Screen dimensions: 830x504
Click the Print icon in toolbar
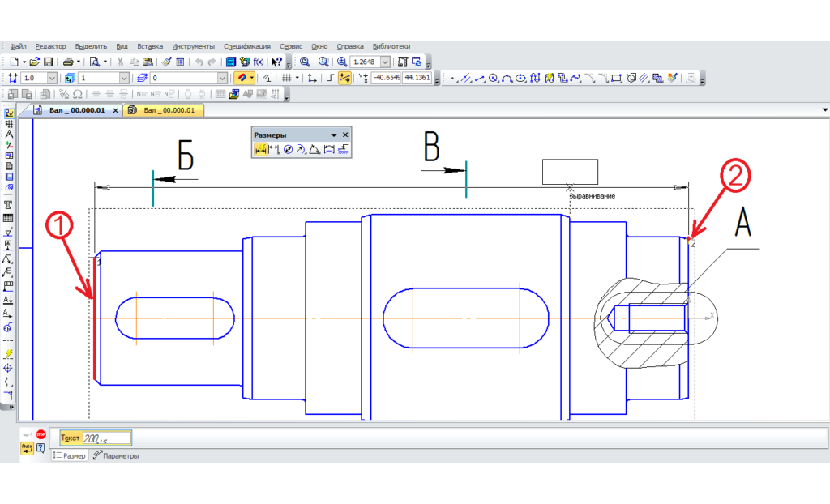pos(69,62)
